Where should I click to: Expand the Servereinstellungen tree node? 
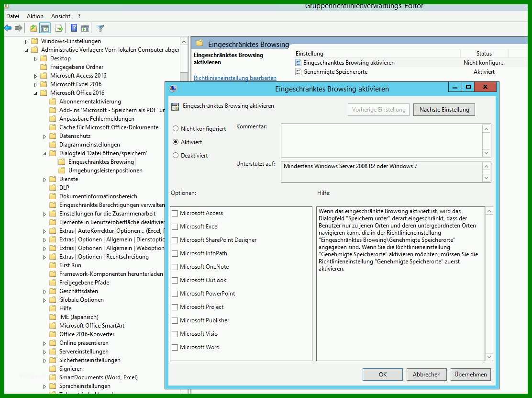(x=44, y=352)
